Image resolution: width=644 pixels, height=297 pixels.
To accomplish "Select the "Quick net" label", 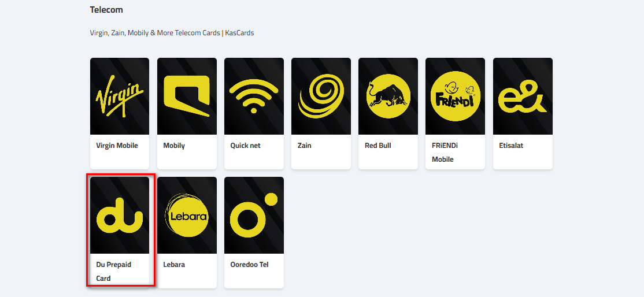I will pos(245,146).
